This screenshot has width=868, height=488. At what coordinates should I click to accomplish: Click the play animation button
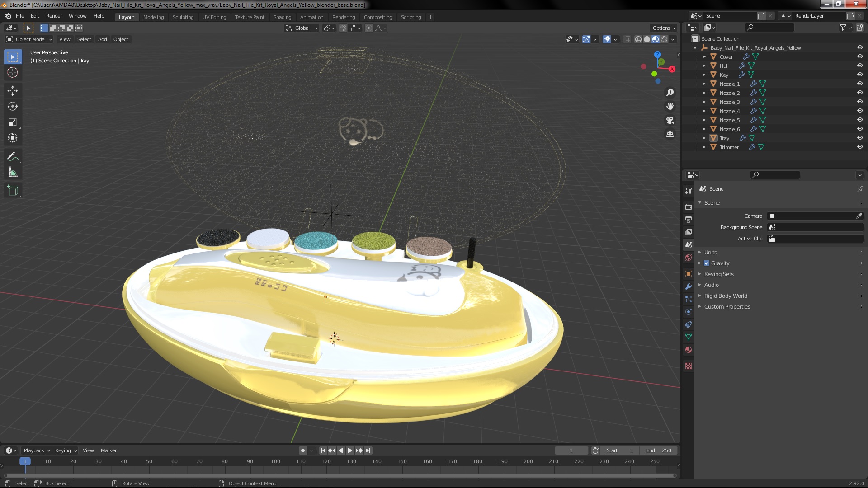[x=350, y=450]
